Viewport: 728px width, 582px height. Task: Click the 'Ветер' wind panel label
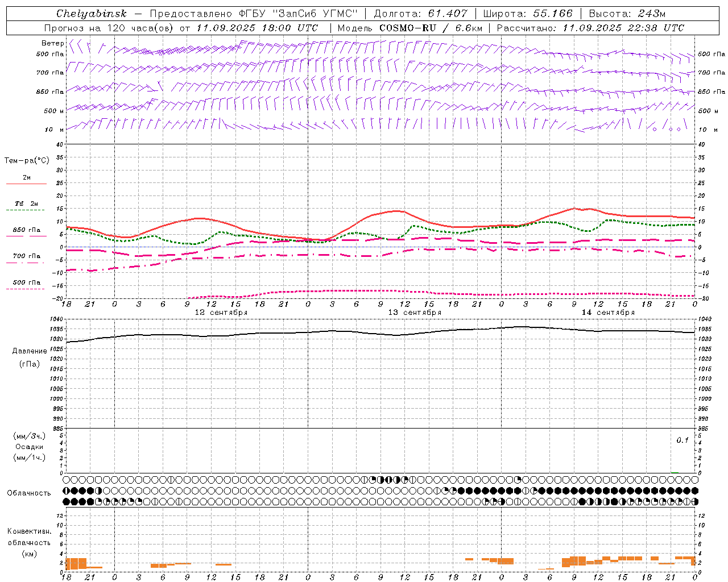tap(52, 43)
